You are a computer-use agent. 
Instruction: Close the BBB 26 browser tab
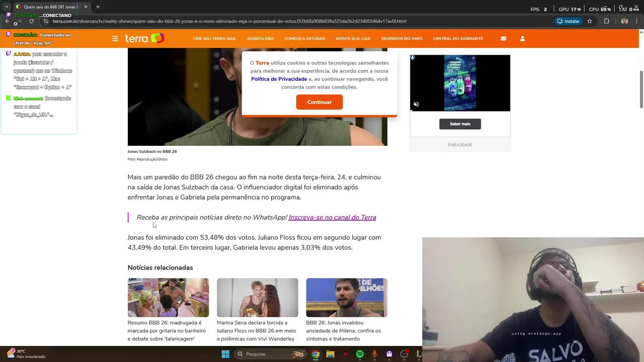[x=86, y=7]
